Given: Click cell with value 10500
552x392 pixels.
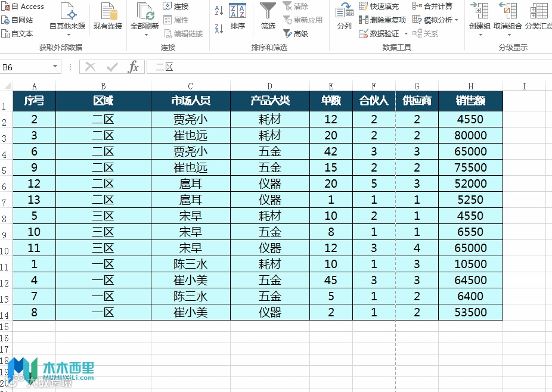Looking at the screenshot, I should [471, 265].
